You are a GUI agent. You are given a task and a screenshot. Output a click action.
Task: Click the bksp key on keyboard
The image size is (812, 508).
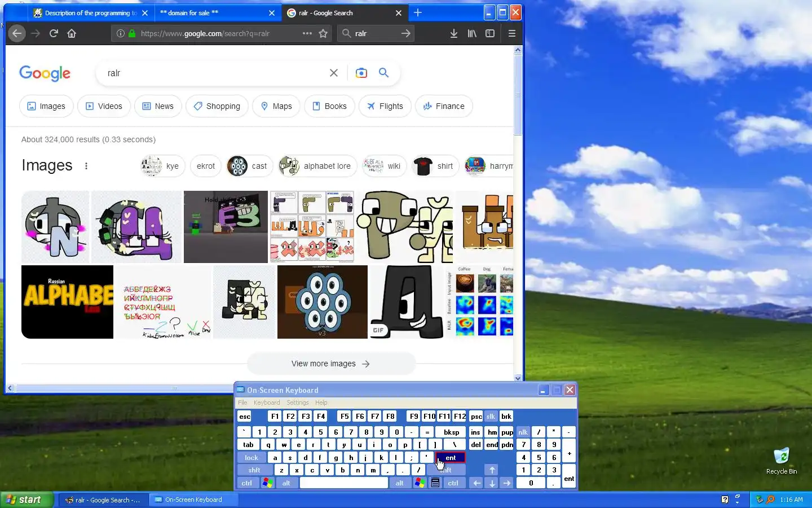click(451, 432)
